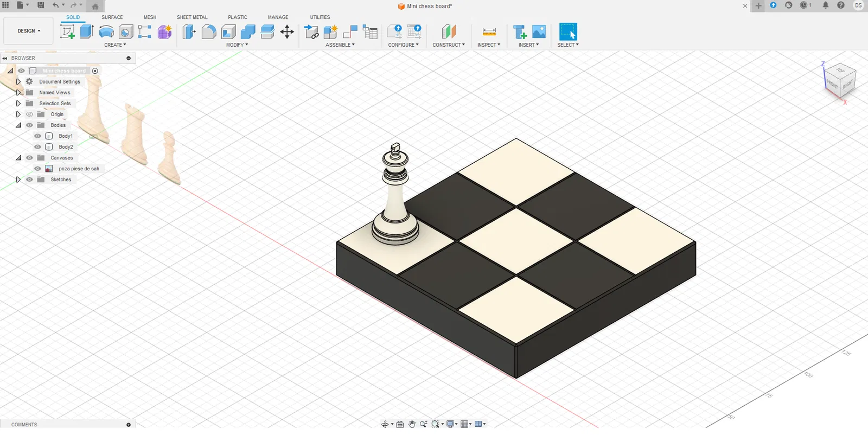
Task: Collapse the BROWSER panel with double arrows
Action: 5,58
